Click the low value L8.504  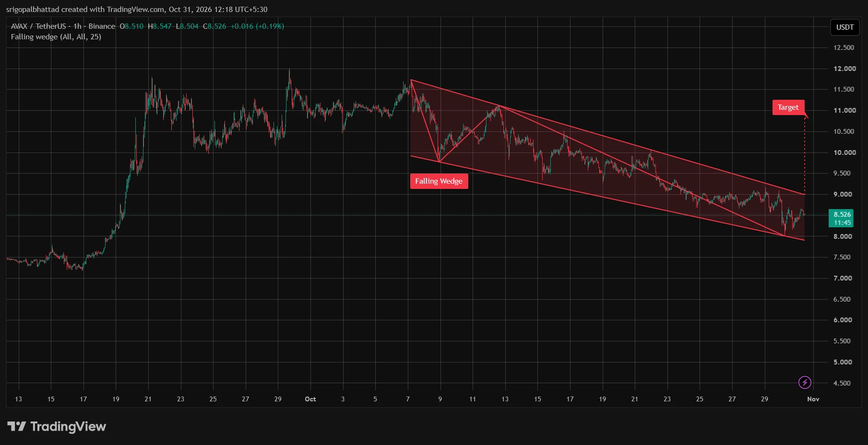coord(187,26)
